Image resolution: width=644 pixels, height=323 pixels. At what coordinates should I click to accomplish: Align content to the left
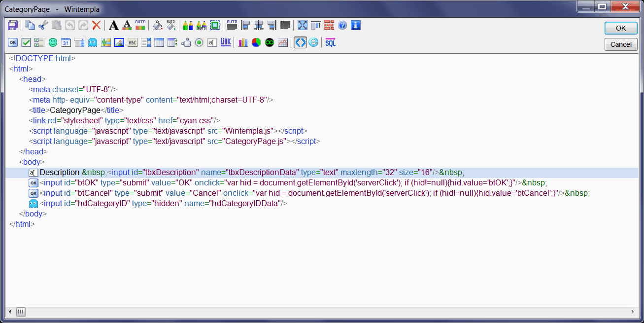click(x=245, y=25)
